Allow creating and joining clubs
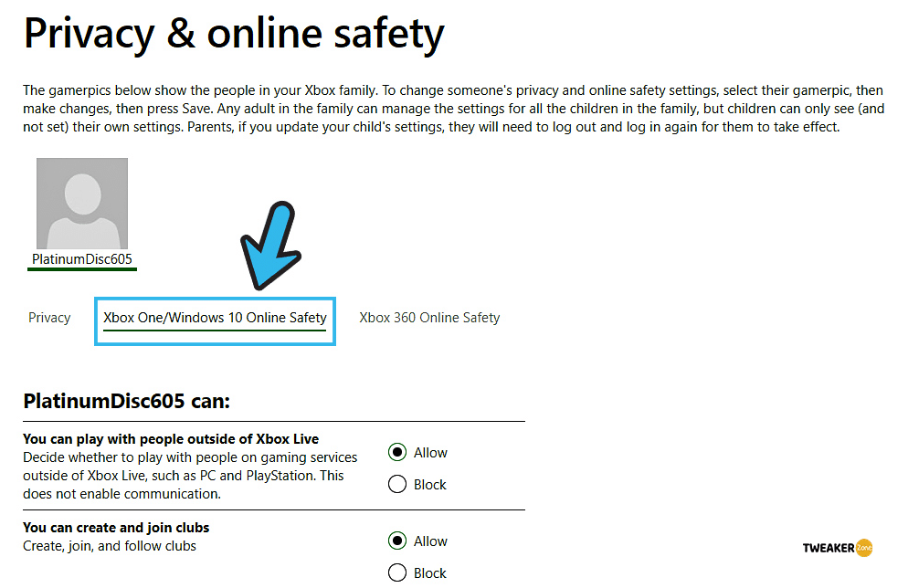908x588 pixels. (x=397, y=541)
